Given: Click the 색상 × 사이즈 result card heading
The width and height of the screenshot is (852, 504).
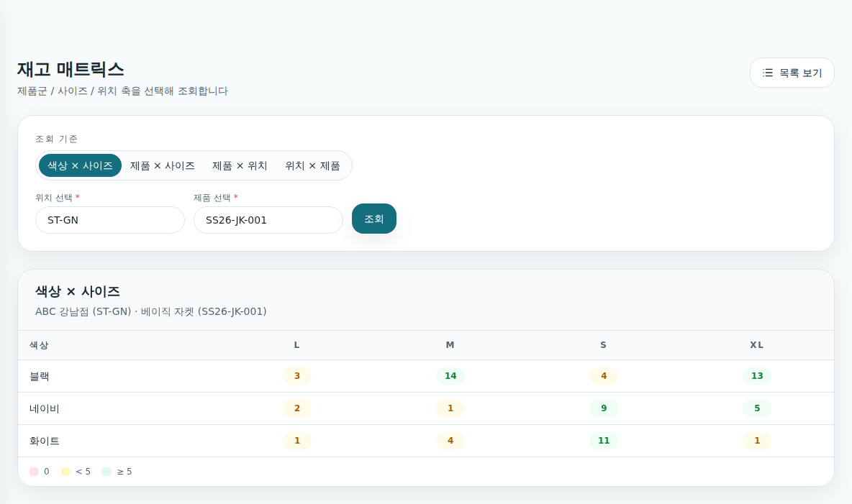Looking at the screenshot, I should (78, 292).
